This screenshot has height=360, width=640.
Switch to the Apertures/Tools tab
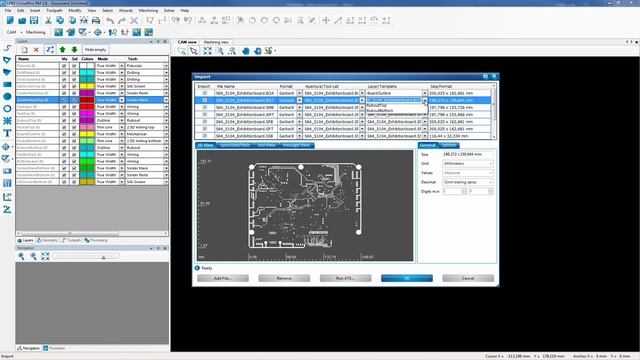(x=234, y=145)
